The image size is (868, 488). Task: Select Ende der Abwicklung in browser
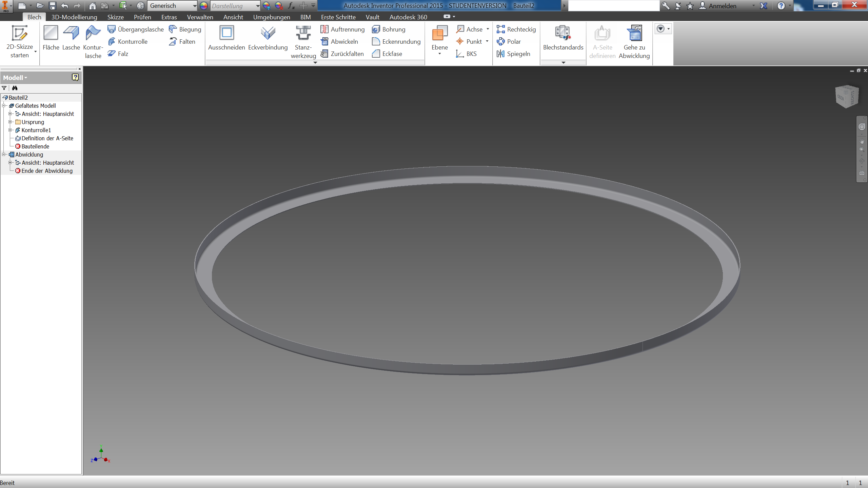tap(47, 171)
